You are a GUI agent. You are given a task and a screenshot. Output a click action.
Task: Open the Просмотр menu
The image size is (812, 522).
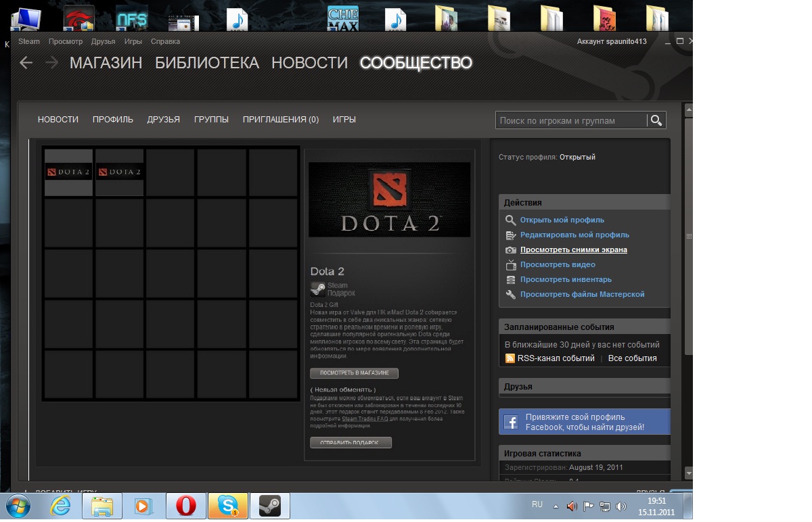pos(66,41)
